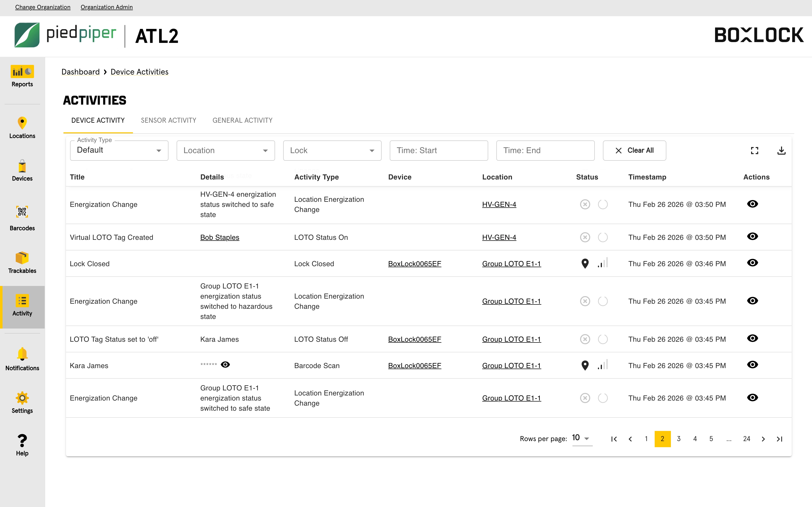Open the Location filter dropdown
812x507 pixels.
pyautogui.click(x=226, y=151)
